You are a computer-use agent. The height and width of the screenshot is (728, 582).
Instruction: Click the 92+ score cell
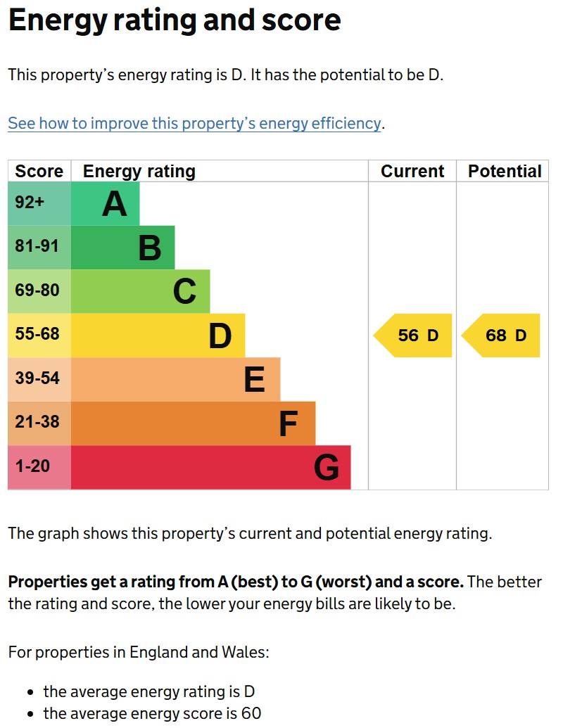click(39, 204)
